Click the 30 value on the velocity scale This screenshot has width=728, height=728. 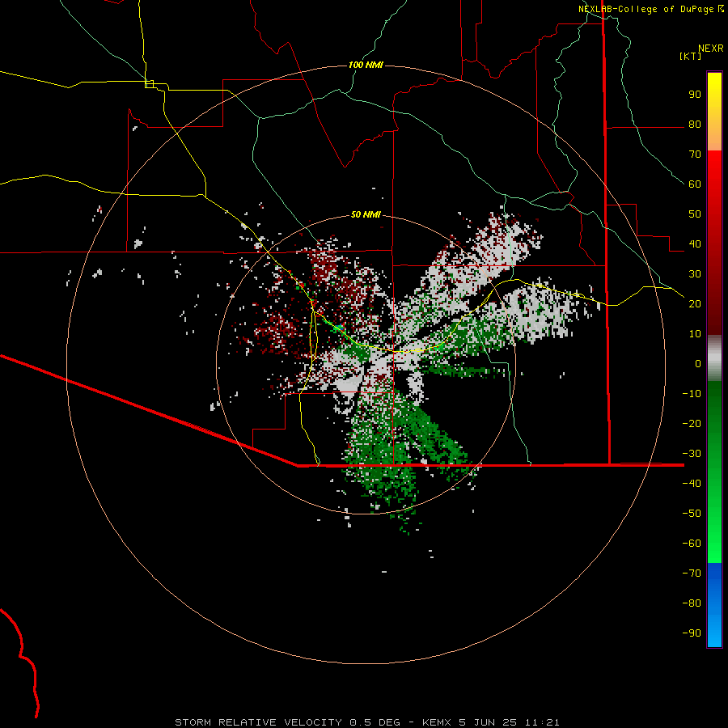[x=695, y=274]
